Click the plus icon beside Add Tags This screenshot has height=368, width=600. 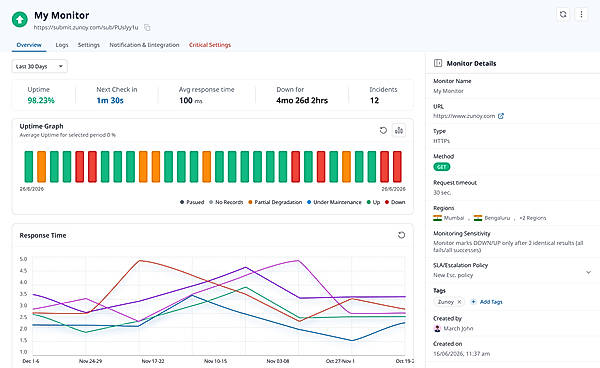click(x=473, y=302)
